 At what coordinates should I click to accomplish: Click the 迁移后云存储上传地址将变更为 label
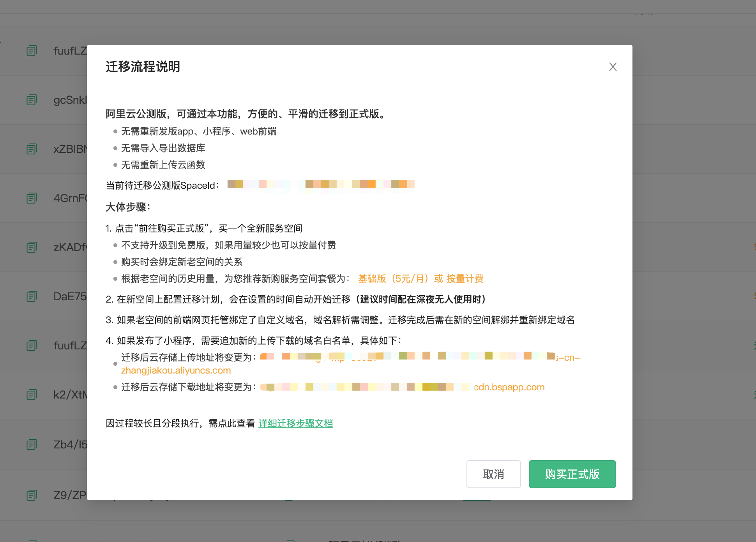(189, 357)
